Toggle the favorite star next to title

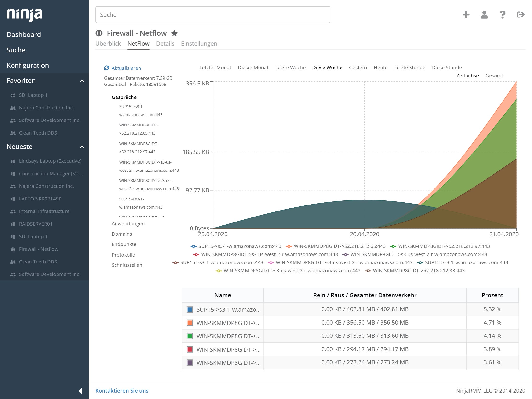[174, 33]
